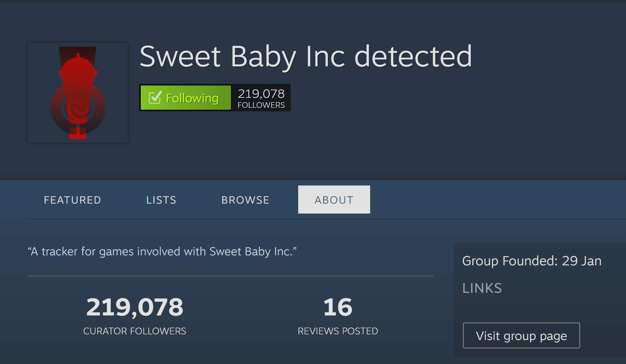Click the curator description quote text
The height and width of the screenshot is (364, 626).
pos(162,251)
